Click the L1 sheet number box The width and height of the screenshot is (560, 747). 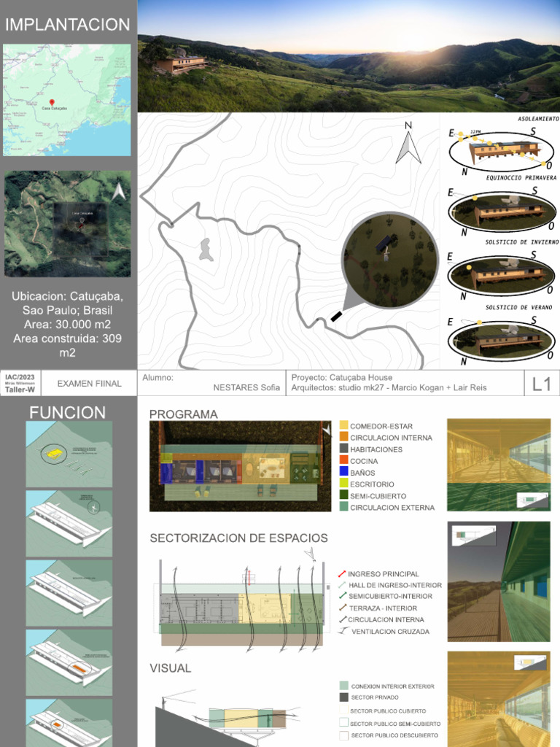pos(542,383)
